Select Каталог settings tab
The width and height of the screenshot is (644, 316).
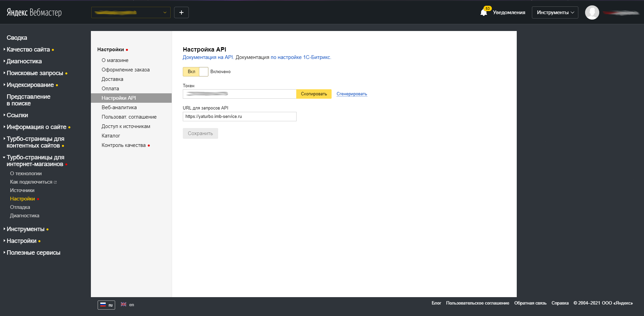pyautogui.click(x=111, y=136)
